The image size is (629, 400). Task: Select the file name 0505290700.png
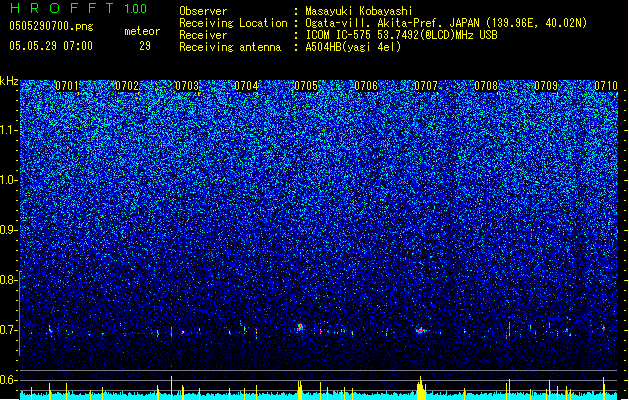(x=51, y=27)
